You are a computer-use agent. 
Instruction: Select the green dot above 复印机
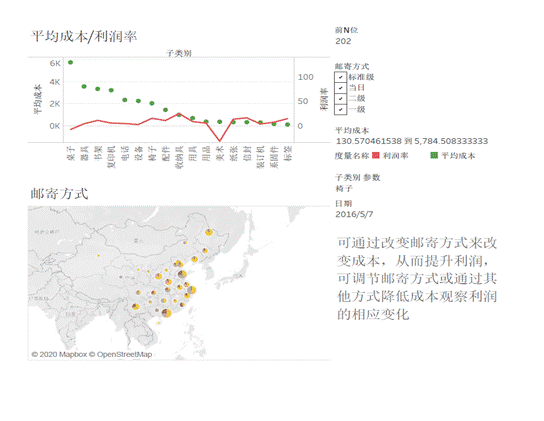click(111, 90)
